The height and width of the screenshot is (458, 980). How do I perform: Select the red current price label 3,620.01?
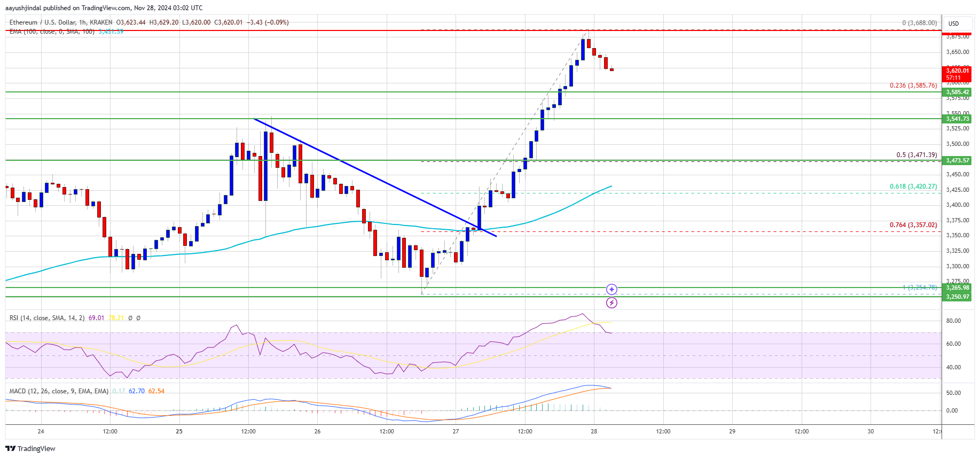coord(958,74)
